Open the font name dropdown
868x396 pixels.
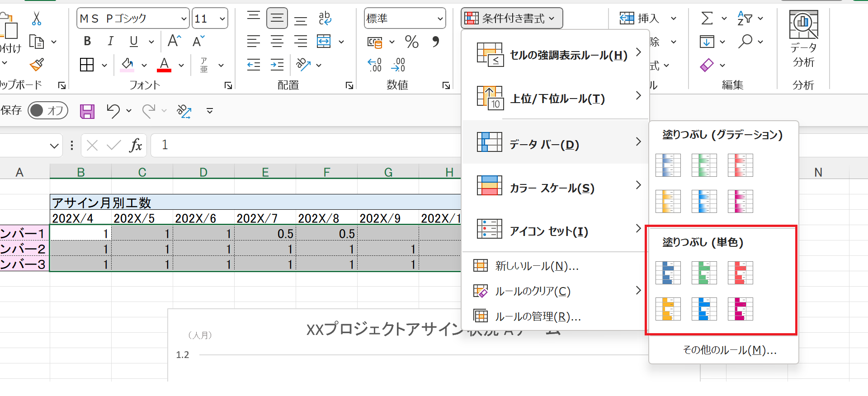(x=184, y=19)
